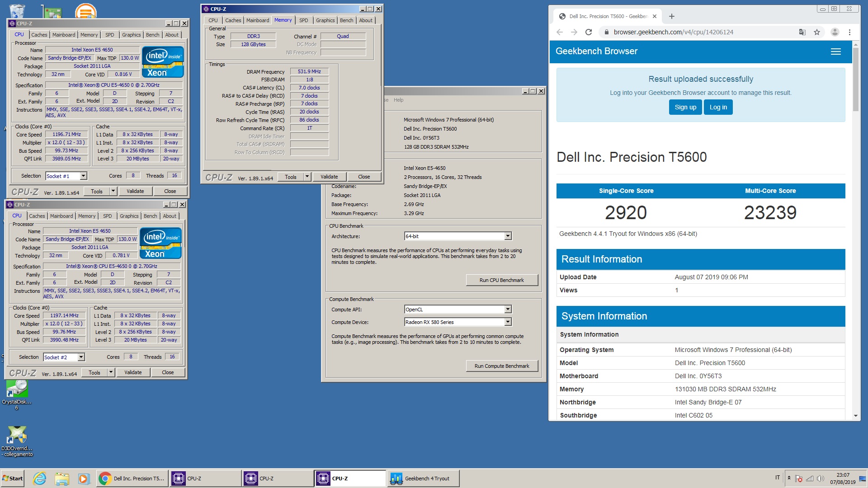Switch to Graphics tab in Socket #2 CPU-Z
The image size is (868, 488).
pos(129,216)
